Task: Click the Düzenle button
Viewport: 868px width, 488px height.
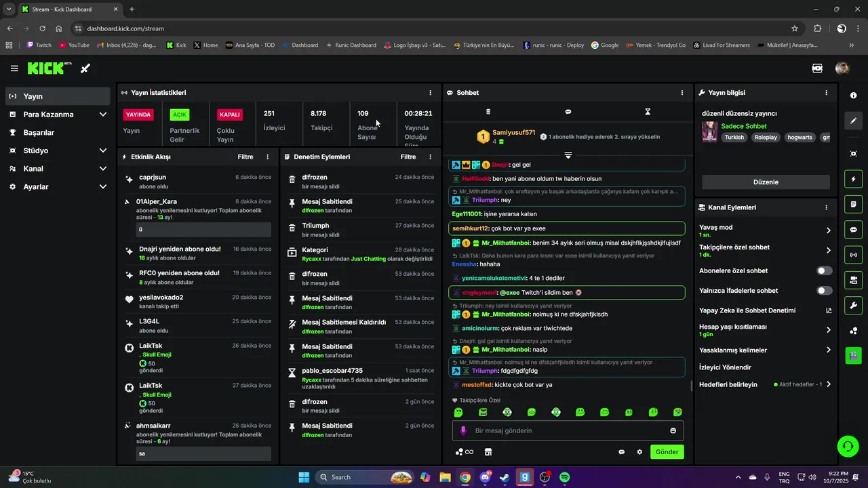Action: click(x=766, y=182)
